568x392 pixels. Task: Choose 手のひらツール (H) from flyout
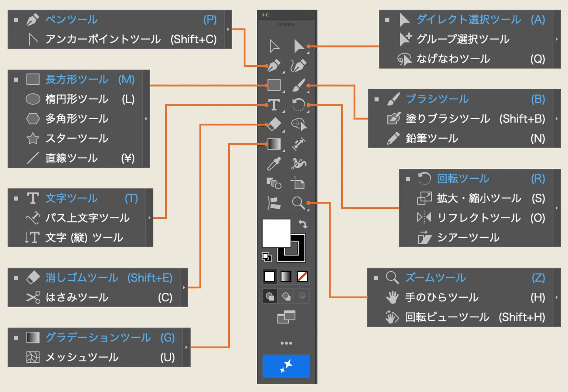[x=460, y=297]
